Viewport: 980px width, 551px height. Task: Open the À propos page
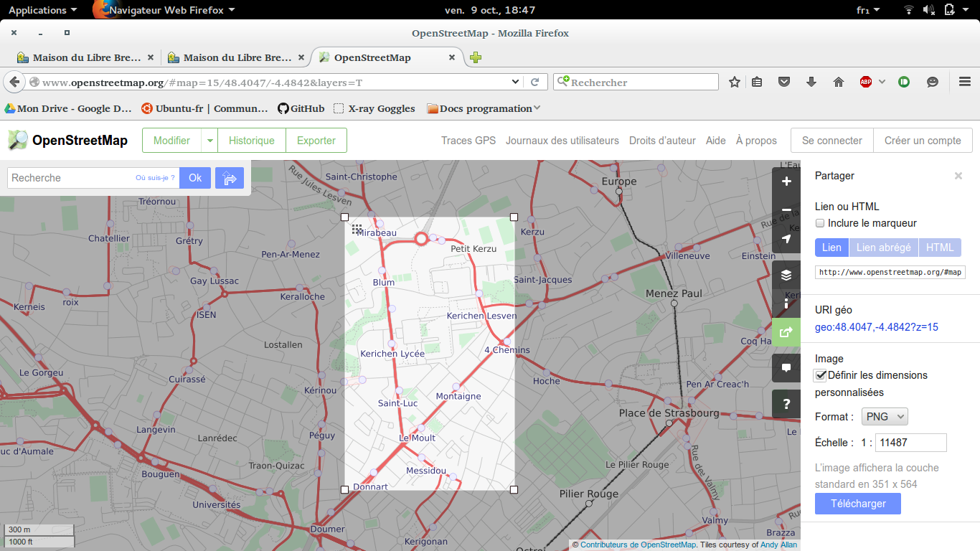pyautogui.click(x=756, y=141)
